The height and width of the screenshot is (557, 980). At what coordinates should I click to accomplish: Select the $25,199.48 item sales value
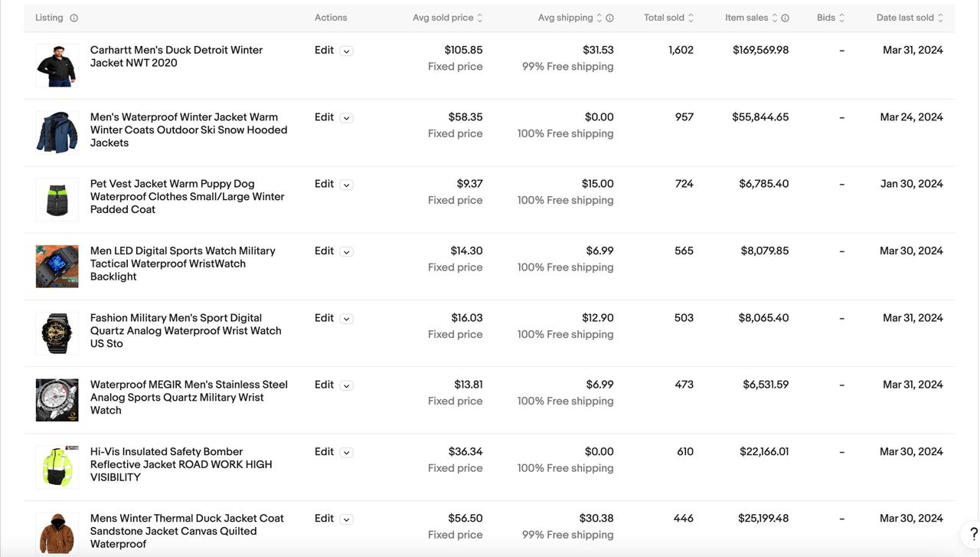pyautogui.click(x=763, y=518)
